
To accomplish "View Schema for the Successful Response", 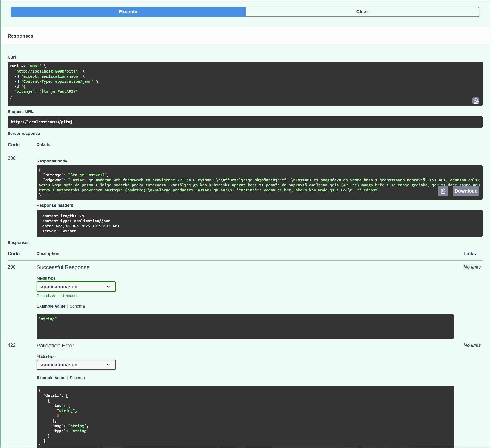I will tap(77, 306).
